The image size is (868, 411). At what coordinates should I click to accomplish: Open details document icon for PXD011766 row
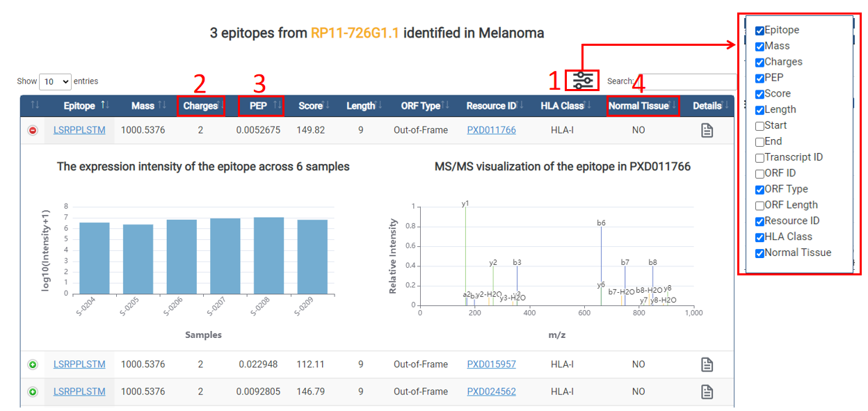tap(707, 130)
